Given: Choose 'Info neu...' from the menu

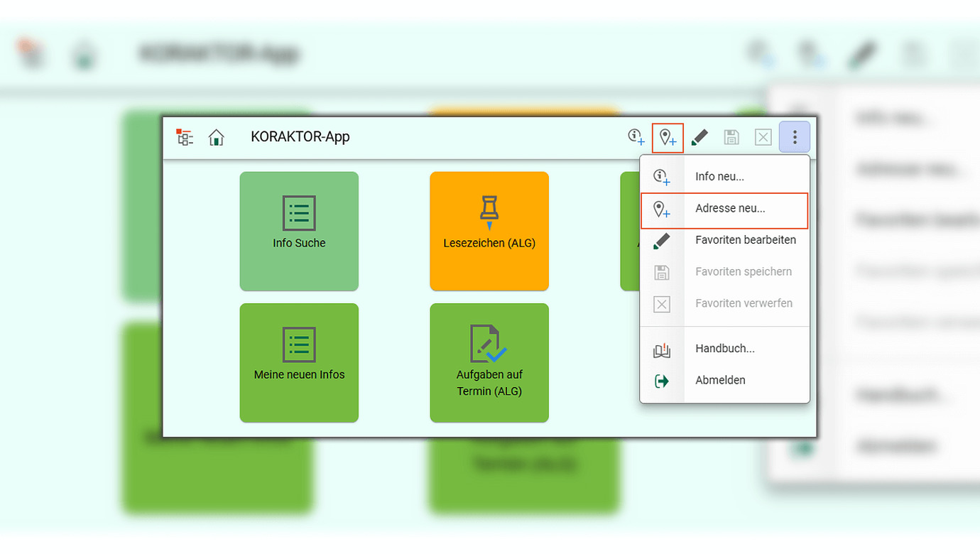Looking at the screenshot, I should point(719,176).
